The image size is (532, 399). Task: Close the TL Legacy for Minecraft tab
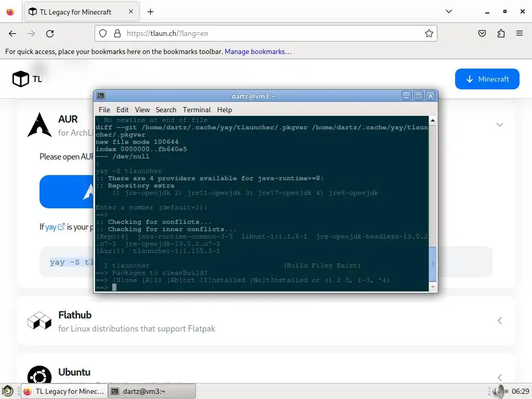[x=131, y=11]
